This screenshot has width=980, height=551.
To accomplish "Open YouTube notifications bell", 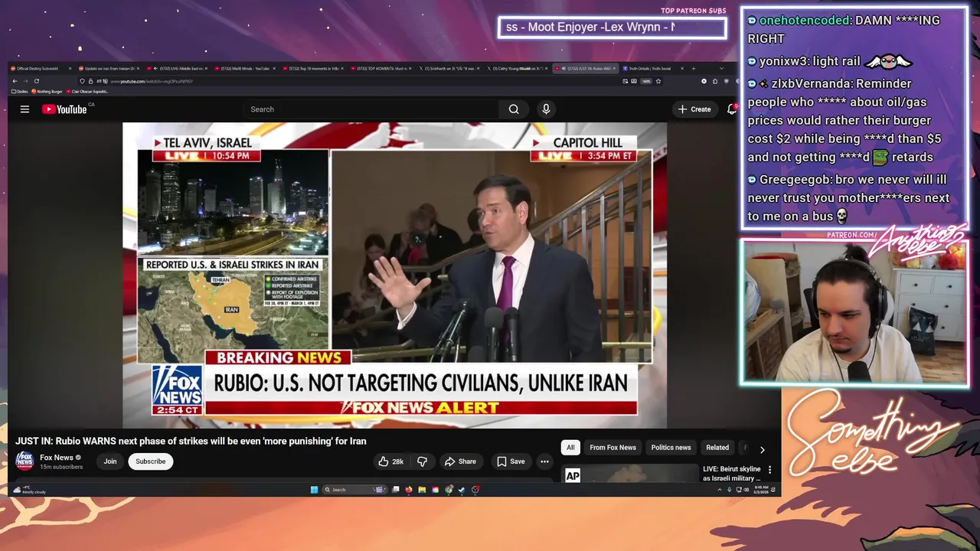I will pos(732,109).
